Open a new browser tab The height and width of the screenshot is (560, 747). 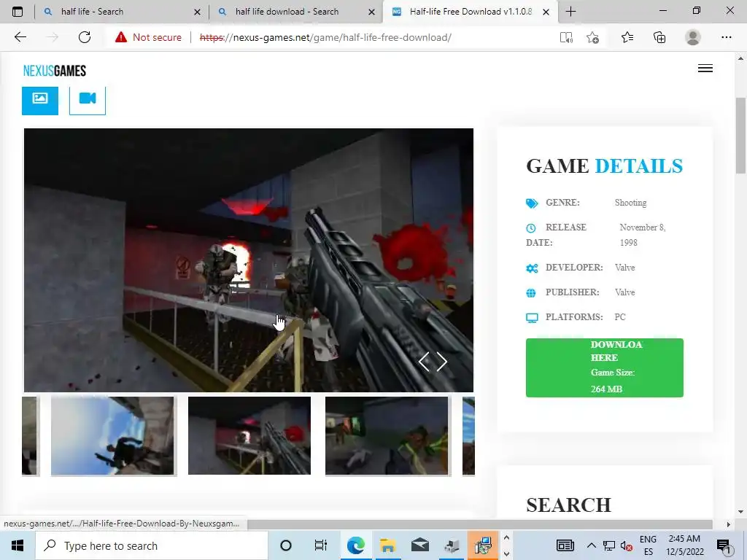(x=570, y=12)
